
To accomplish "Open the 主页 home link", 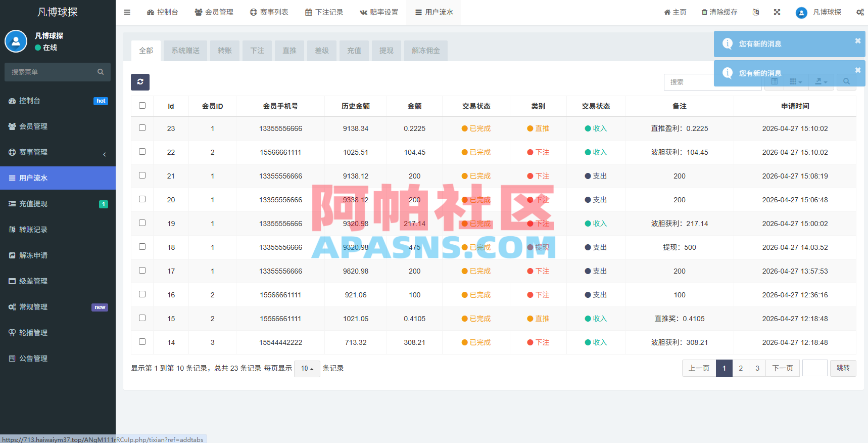I will point(675,12).
